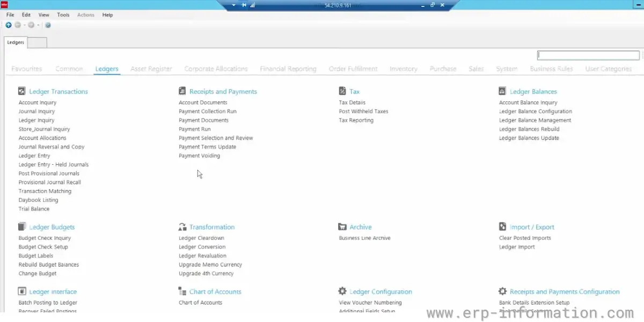Open the forward button history dropdown arrow
Image resolution: width=644 pixels, height=322 pixels.
38,25
